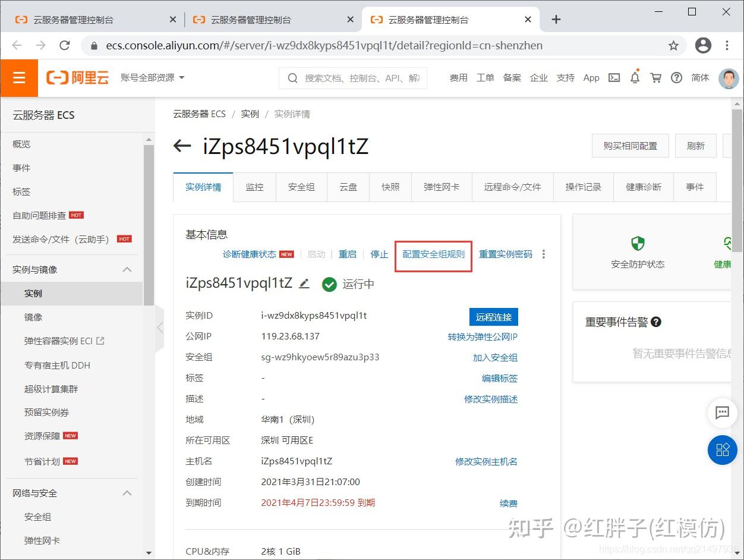Screen dimensions: 744x560
Task: Open the chat feedback floating icon
Action: pos(723,413)
